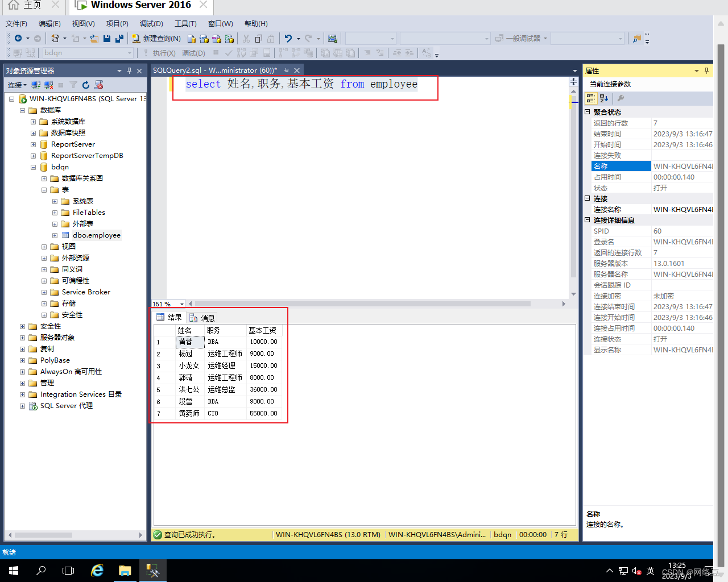This screenshot has height=582, width=728.
Task: Select the SQL Server 代理 node
Action: click(67, 406)
